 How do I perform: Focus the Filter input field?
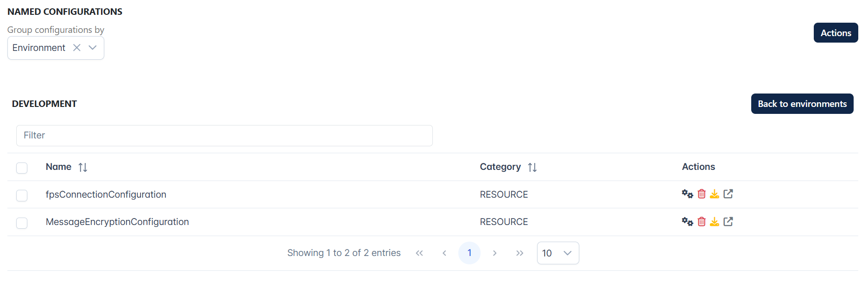tap(224, 136)
